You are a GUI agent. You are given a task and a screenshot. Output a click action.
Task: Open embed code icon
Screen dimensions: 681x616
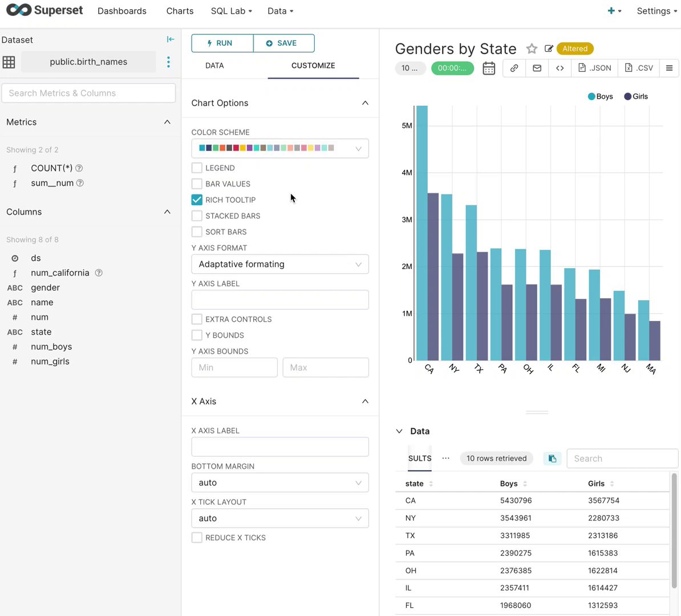pyautogui.click(x=560, y=68)
